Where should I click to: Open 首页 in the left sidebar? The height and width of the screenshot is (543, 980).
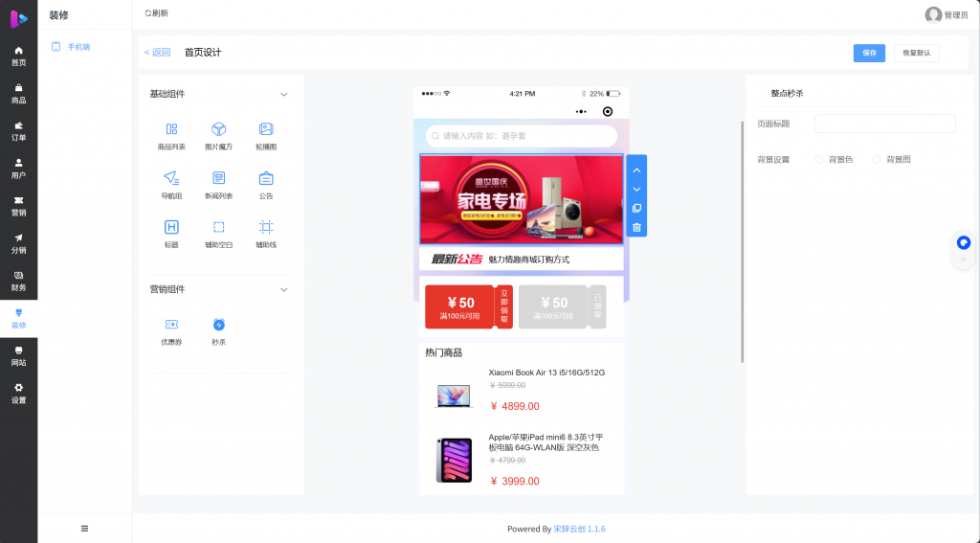point(19,57)
